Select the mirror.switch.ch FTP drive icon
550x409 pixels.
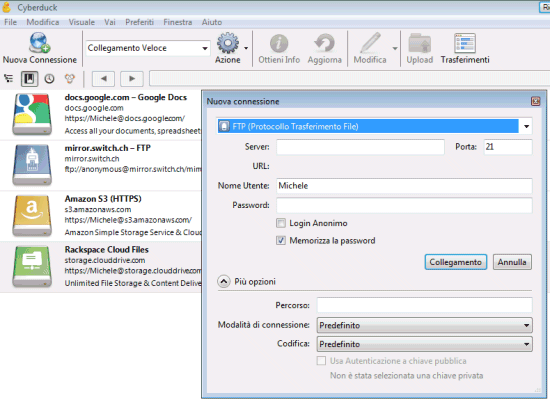(32, 165)
